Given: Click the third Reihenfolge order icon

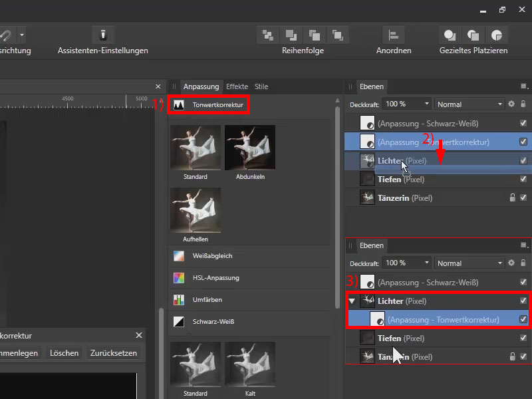Looking at the screenshot, I should tap(315, 35).
